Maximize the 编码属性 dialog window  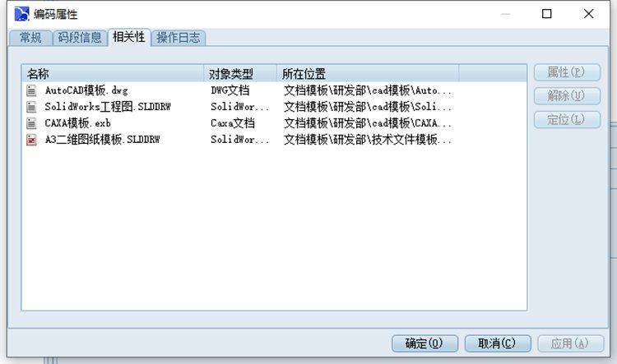pyautogui.click(x=547, y=14)
